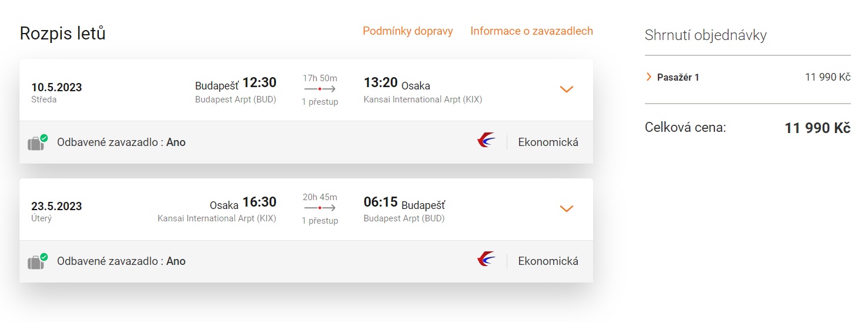The height and width of the screenshot is (322, 868).
Task: Click route arrow icon for 17h 50m flight
Action: click(x=320, y=89)
